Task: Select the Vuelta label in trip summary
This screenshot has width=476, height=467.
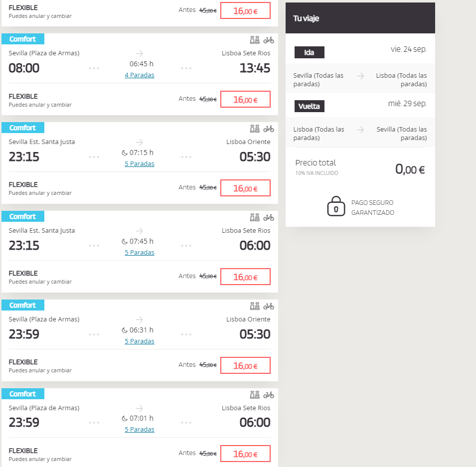Action: (310, 106)
